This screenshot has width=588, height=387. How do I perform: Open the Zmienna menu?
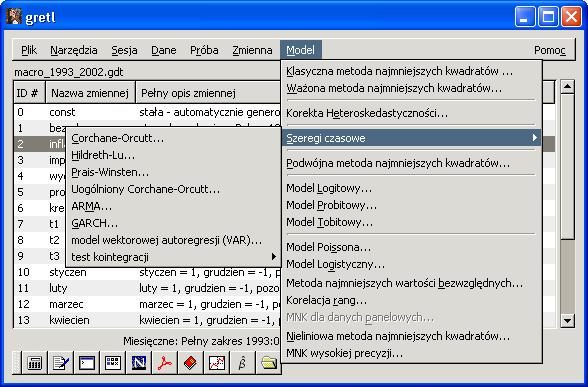coord(252,50)
